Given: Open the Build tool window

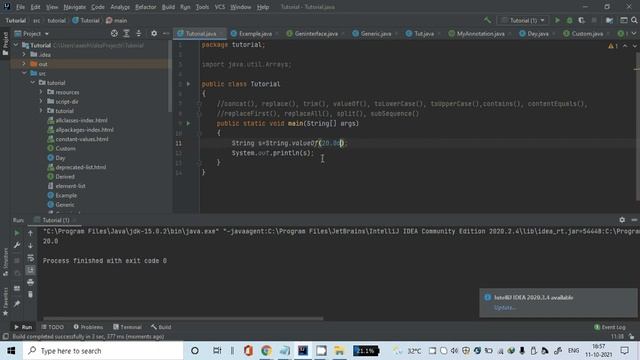Looking at the screenshot, I should coord(161,327).
